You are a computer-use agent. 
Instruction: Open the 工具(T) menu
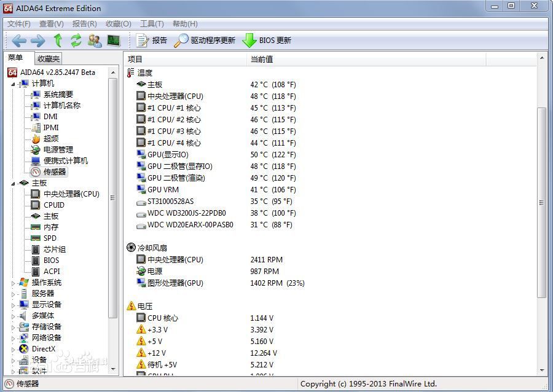(x=152, y=23)
